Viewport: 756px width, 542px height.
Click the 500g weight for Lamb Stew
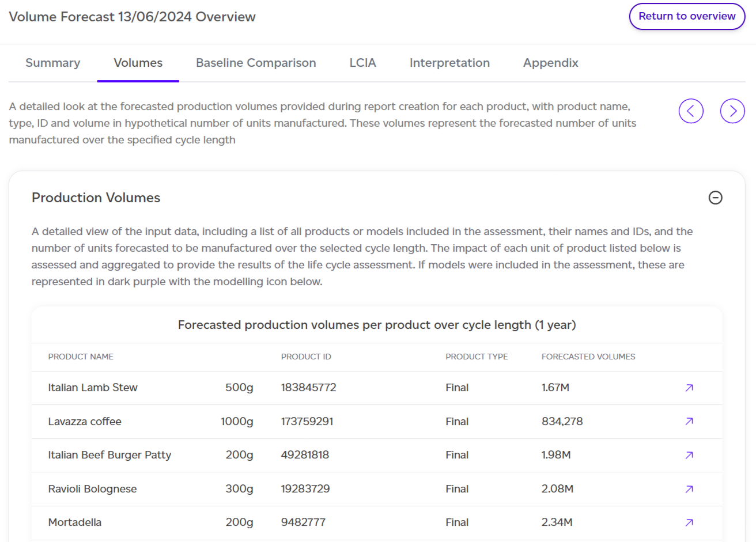[x=239, y=388]
